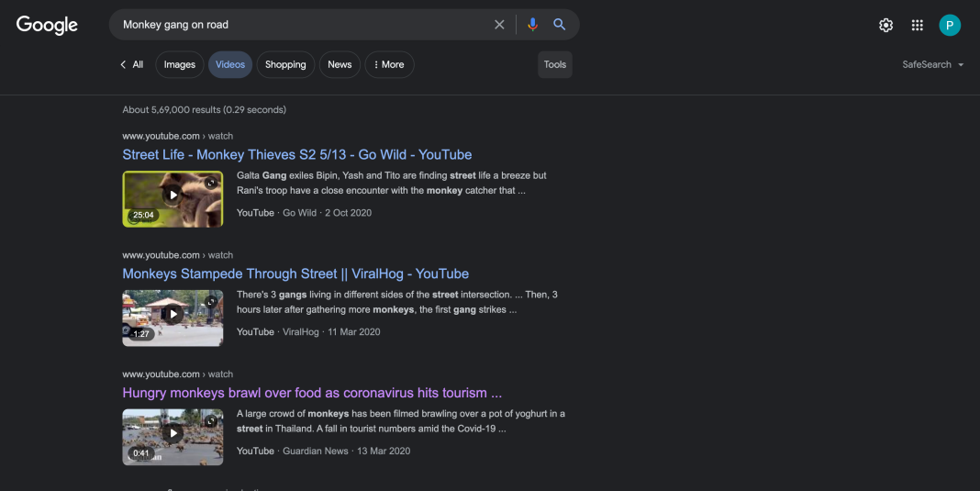Switch to Shopping tab

tap(285, 64)
